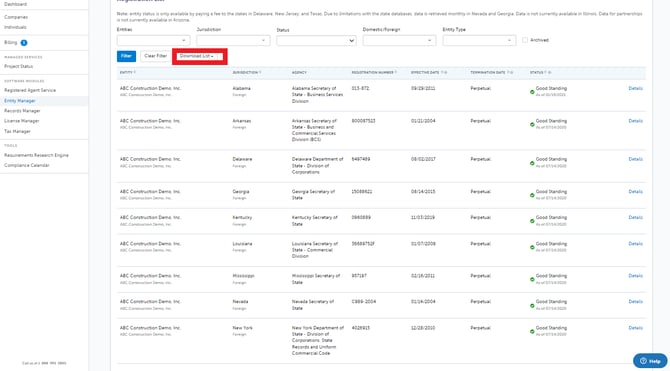
Task: Open Details link for Louisiana row
Action: point(635,244)
